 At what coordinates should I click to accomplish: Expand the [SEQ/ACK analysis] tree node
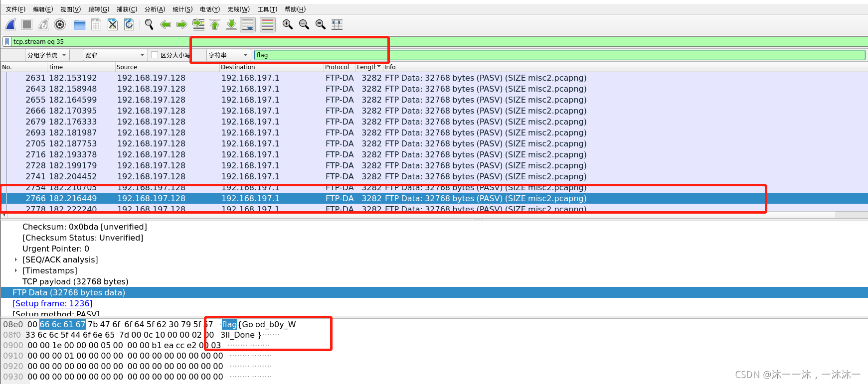click(16, 259)
